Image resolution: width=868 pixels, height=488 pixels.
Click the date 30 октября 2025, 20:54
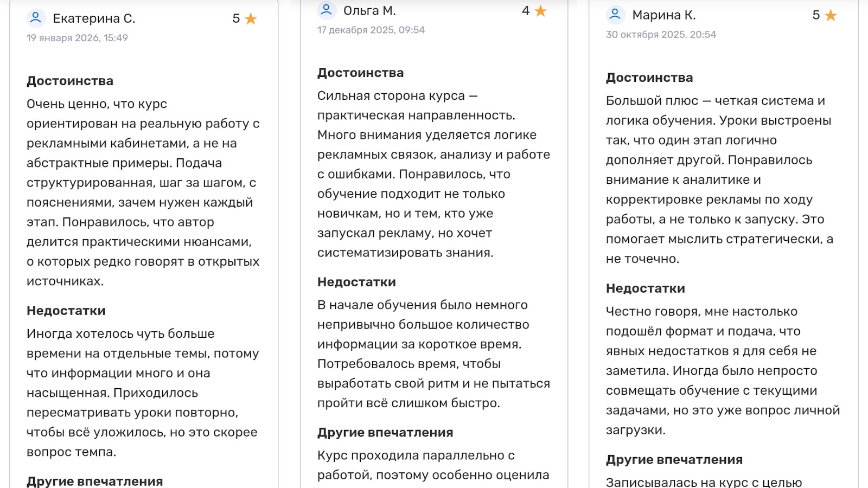pos(661,35)
